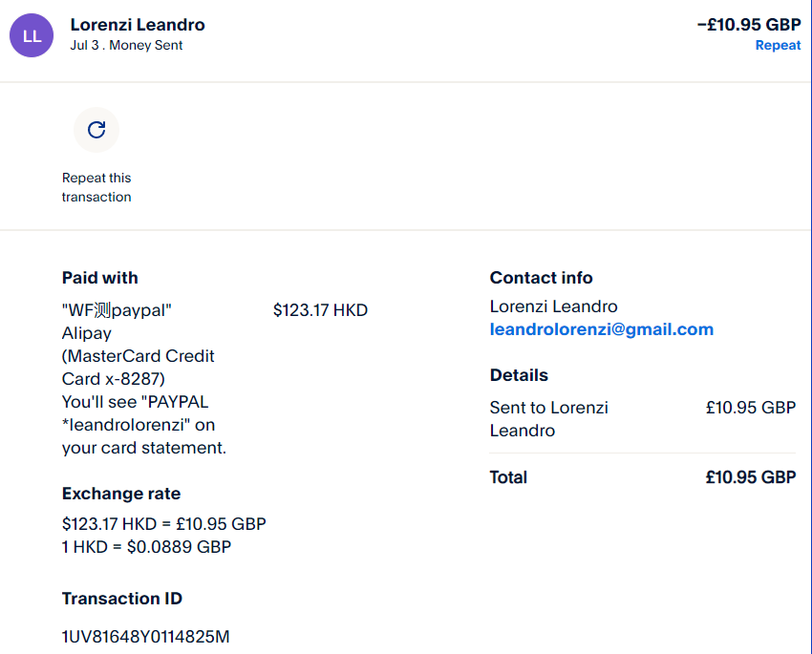Click the circular repeat arrow icon
This screenshot has height=654, width=812.
(x=96, y=130)
